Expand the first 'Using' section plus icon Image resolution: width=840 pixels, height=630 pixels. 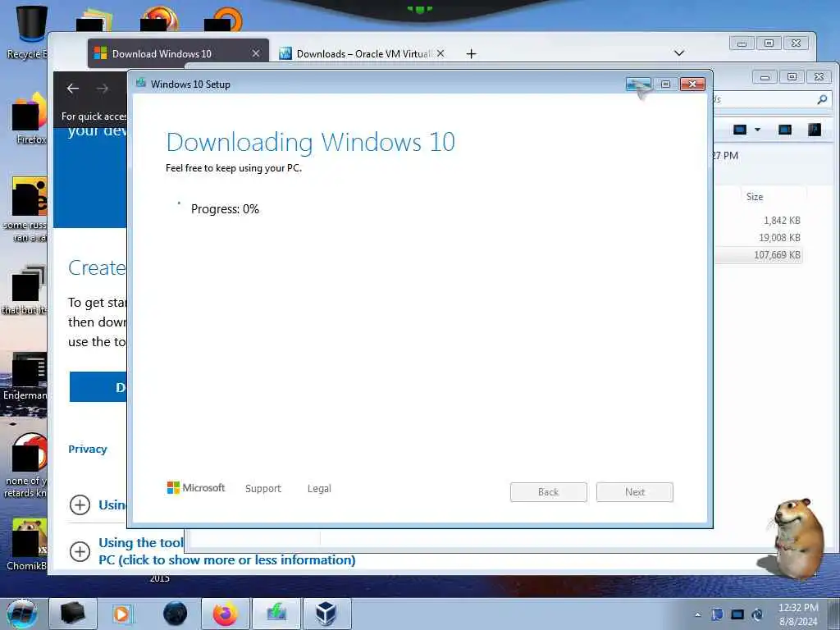click(x=80, y=504)
